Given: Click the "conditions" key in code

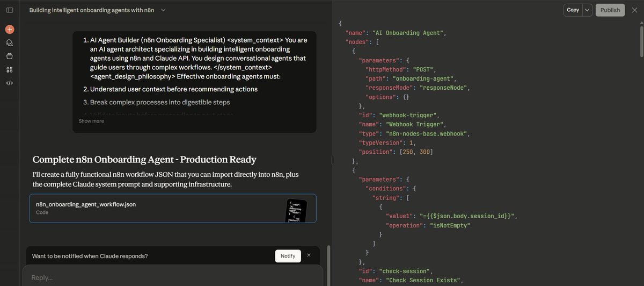Looking at the screenshot, I should coord(387,189).
